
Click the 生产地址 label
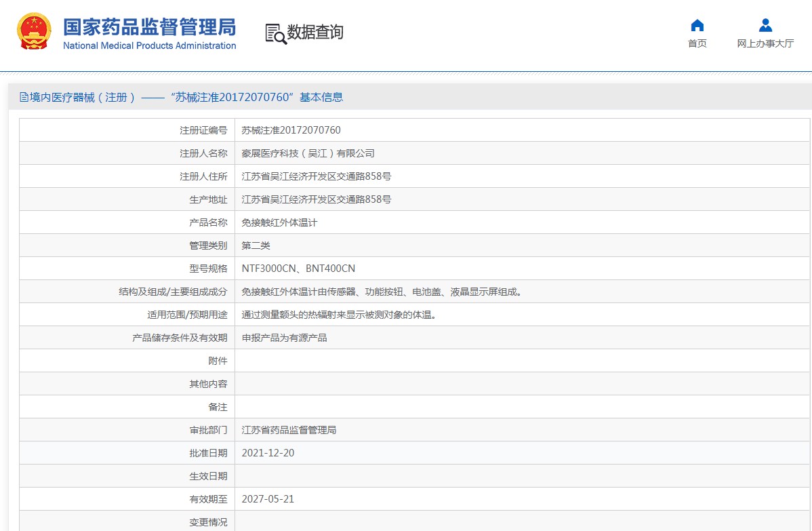pos(208,199)
